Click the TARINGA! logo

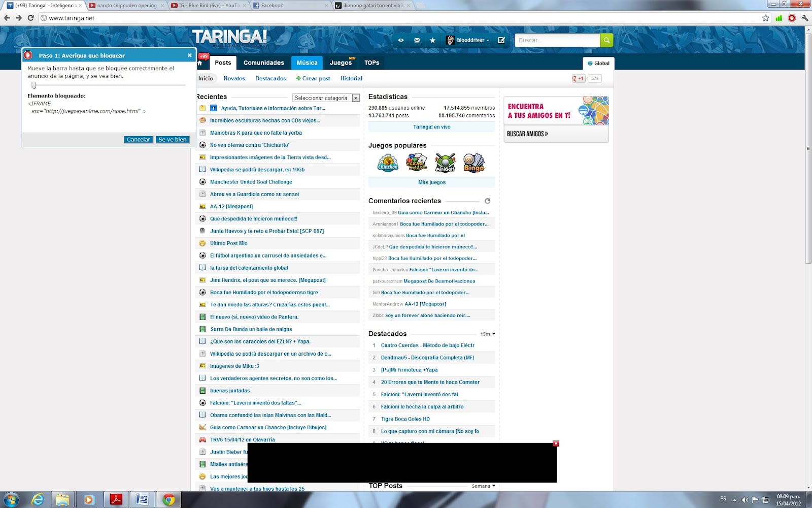click(x=229, y=37)
